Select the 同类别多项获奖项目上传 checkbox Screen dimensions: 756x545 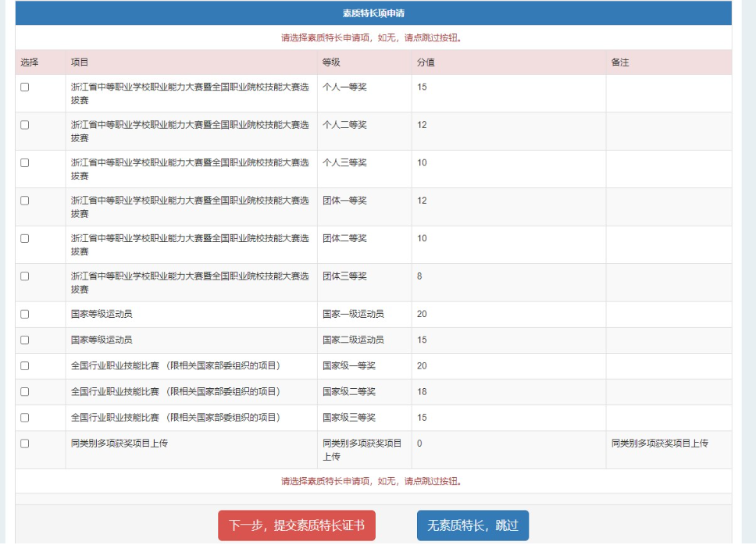(x=25, y=443)
